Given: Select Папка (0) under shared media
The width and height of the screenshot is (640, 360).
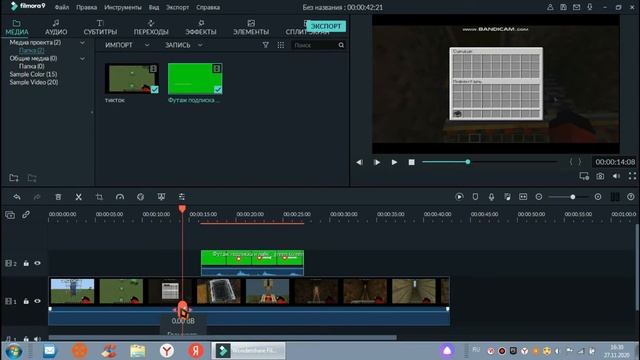Looking at the screenshot, I should click(31, 66).
